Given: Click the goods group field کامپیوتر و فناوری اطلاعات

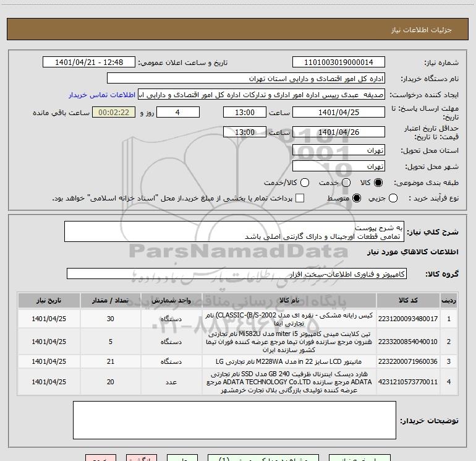Looking at the screenshot, I should pos(237,274).
